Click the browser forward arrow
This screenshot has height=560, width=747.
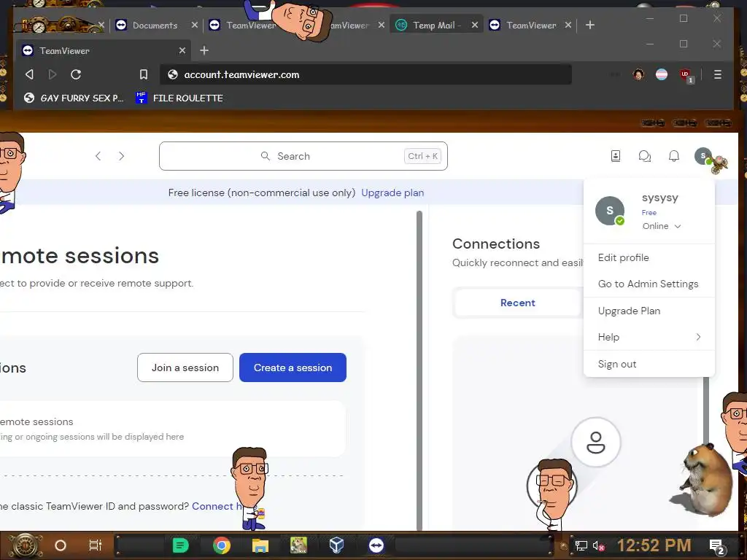pyautogui.click(x=53, y=74)
